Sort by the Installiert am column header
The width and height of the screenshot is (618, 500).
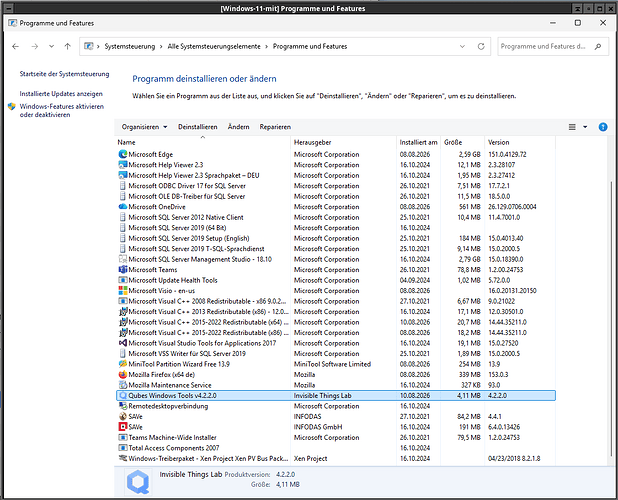pyautogui.click(x=419, y=142)
